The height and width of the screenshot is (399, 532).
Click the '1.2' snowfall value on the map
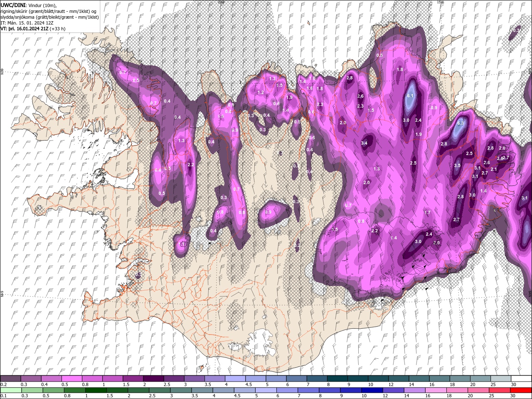[261, 92]
